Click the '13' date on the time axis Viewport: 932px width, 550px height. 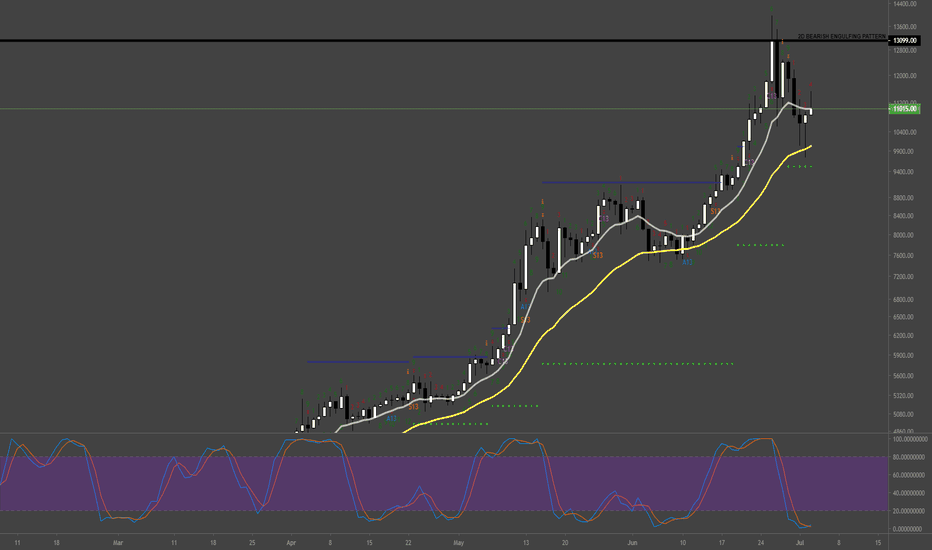526,543
